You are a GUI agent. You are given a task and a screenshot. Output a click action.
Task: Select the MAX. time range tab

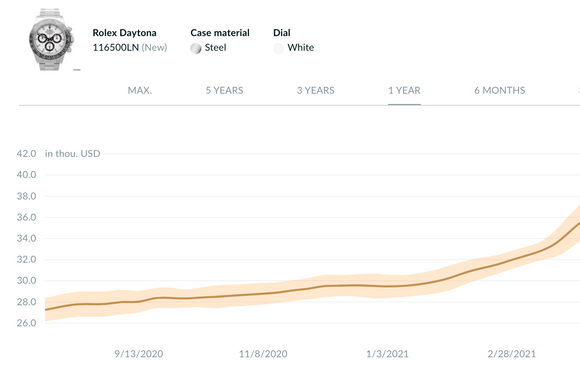coord(140,90)
